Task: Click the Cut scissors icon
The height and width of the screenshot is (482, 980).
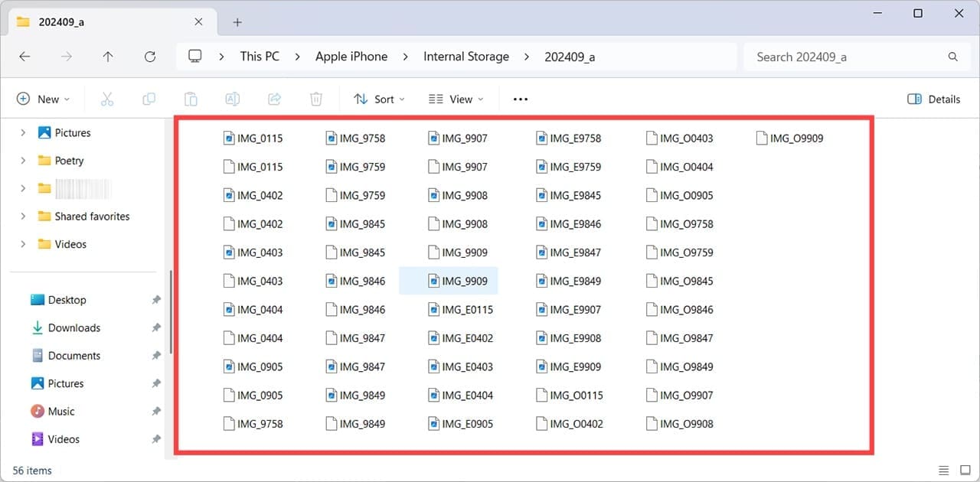Action: [107, 99]
